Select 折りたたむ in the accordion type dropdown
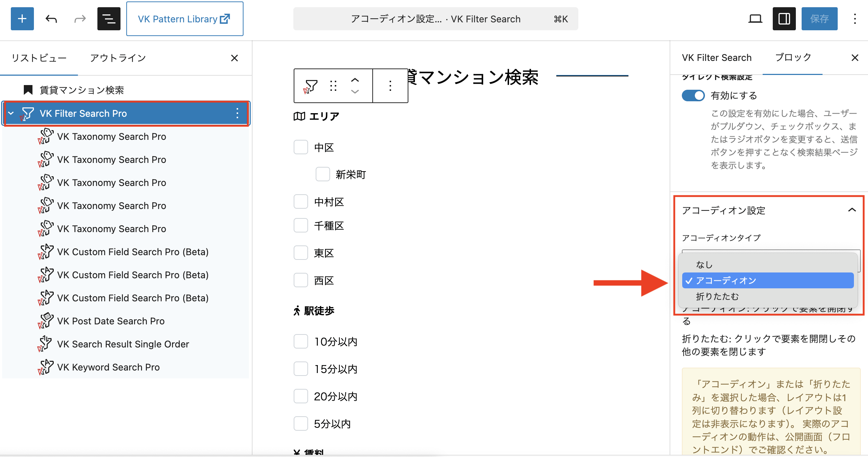The height and width of the screenshot is (457, 868). click(768, 296)
